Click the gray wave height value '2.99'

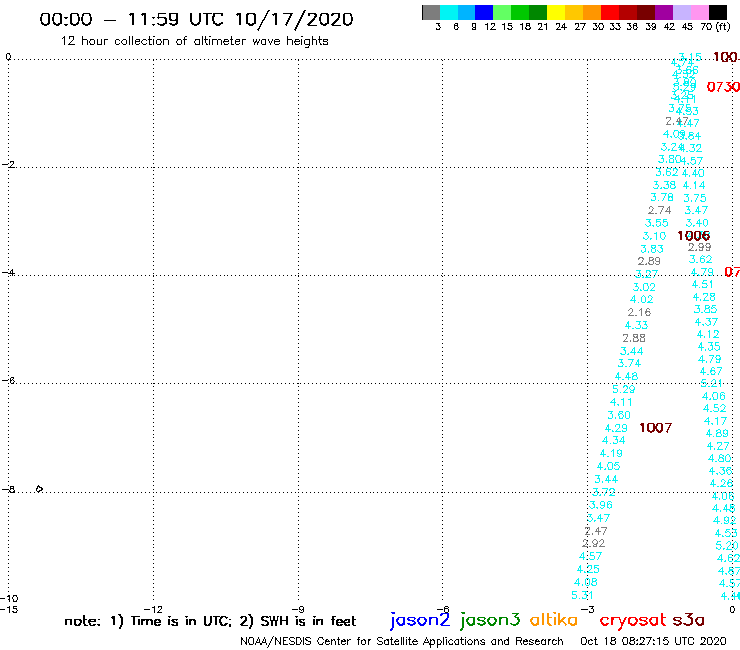point(699,247)
